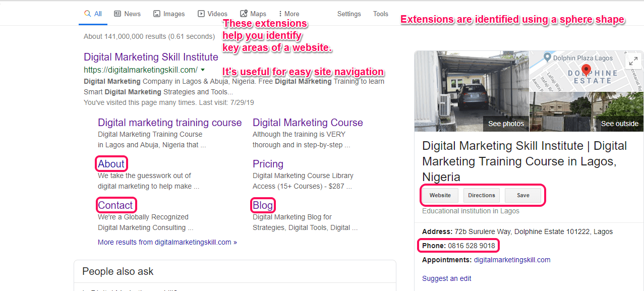Save the business listing
Viewport: 644px width, 291px height.
pos(523,195)
